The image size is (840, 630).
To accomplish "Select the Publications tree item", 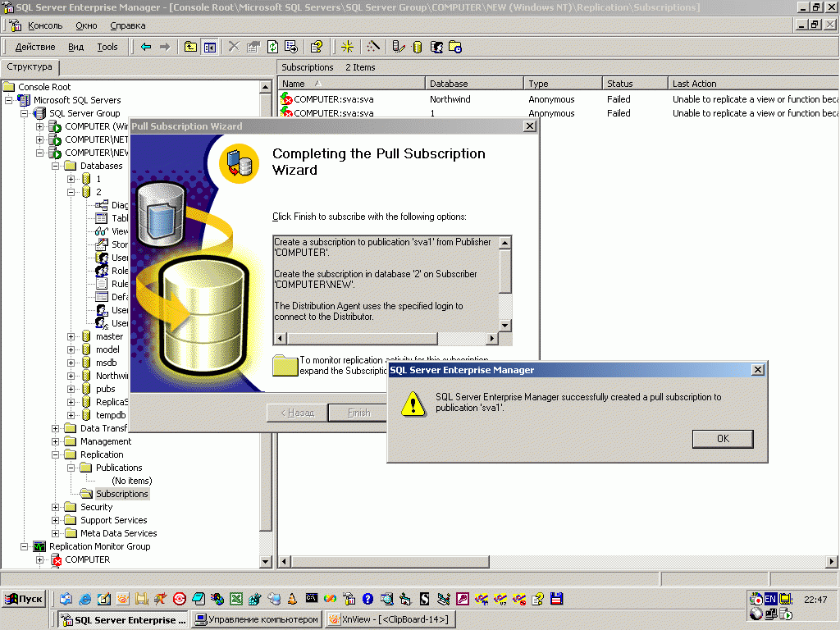I will [119, 468].
